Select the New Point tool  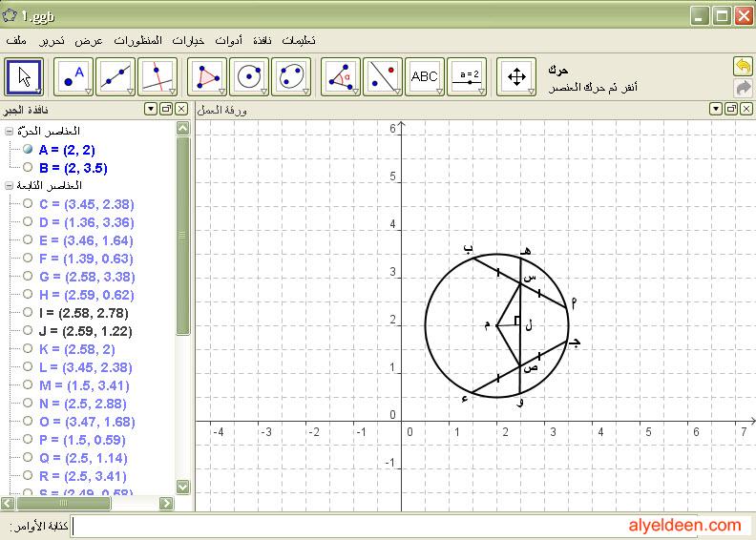[73, 76]
